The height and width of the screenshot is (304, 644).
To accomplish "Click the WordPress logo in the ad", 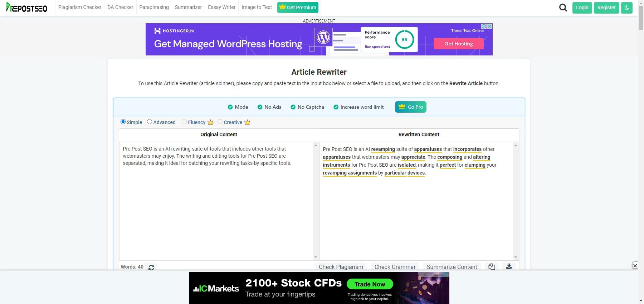I will pyautogui.click(x=323, y=37).
